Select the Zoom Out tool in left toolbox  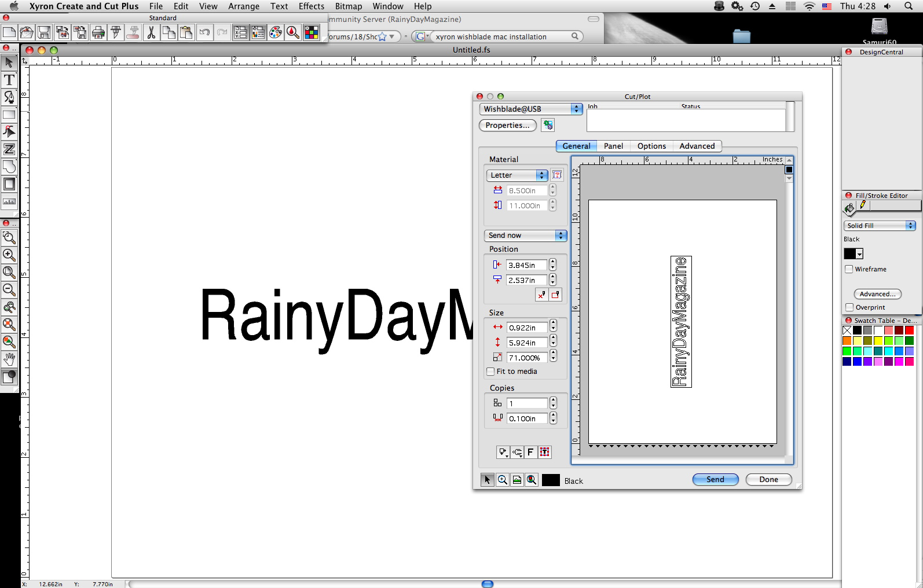click(x=9, y=289)
